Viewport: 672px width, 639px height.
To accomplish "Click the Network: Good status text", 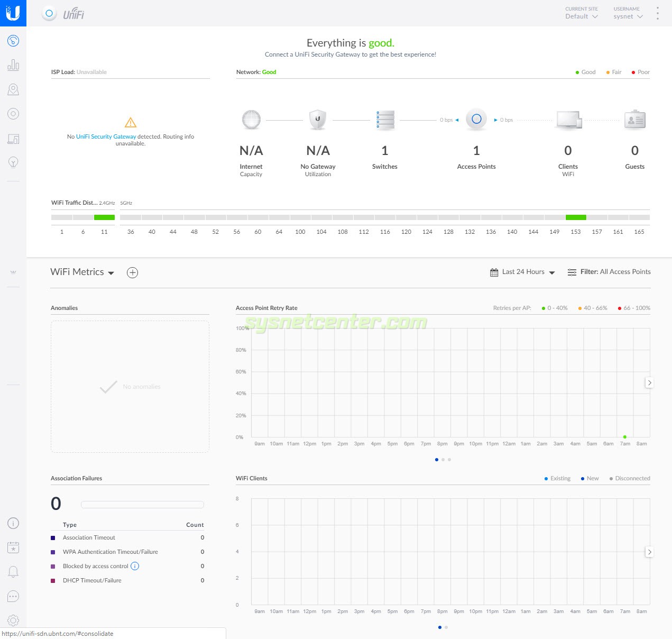I will tap(256, 72).
